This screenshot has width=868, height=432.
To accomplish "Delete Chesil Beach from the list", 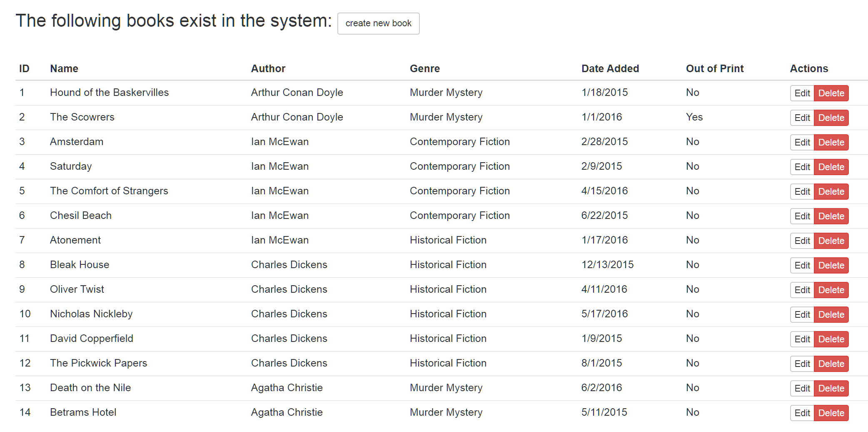I will click(831, 216).
